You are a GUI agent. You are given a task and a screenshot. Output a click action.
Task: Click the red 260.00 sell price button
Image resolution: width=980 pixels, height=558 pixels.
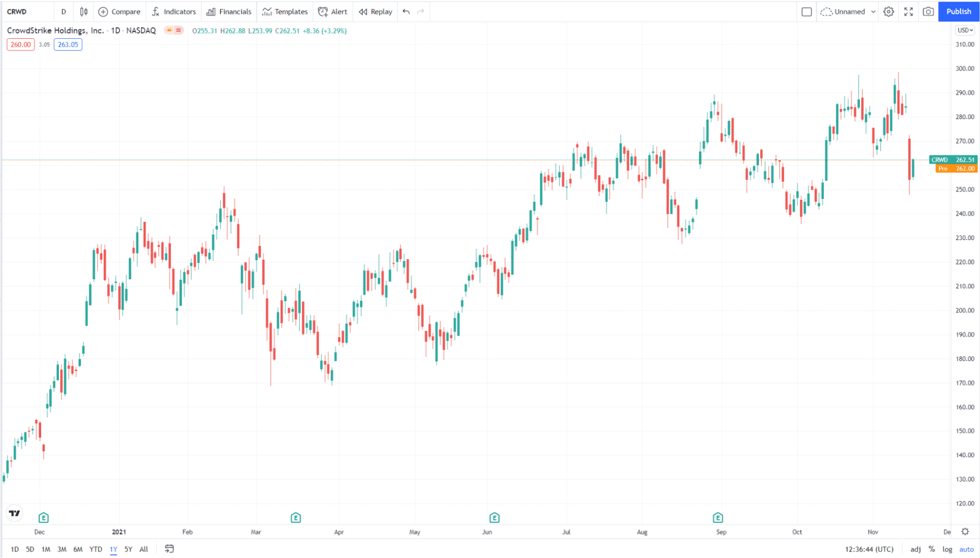tap(21, 45)
